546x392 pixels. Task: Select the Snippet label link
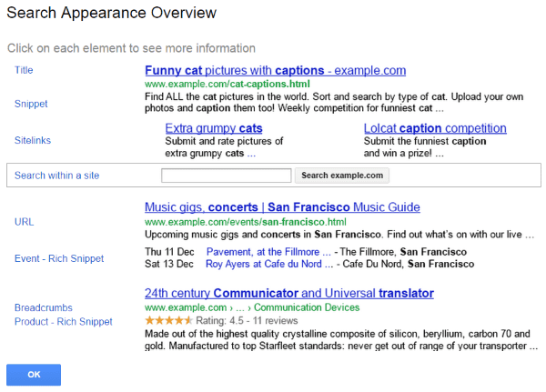click(x=31, y=105)
